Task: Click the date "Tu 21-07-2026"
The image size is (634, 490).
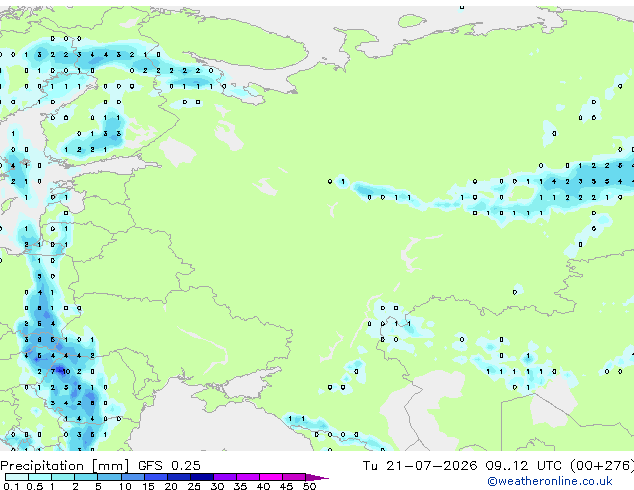Action: [420, 466]
